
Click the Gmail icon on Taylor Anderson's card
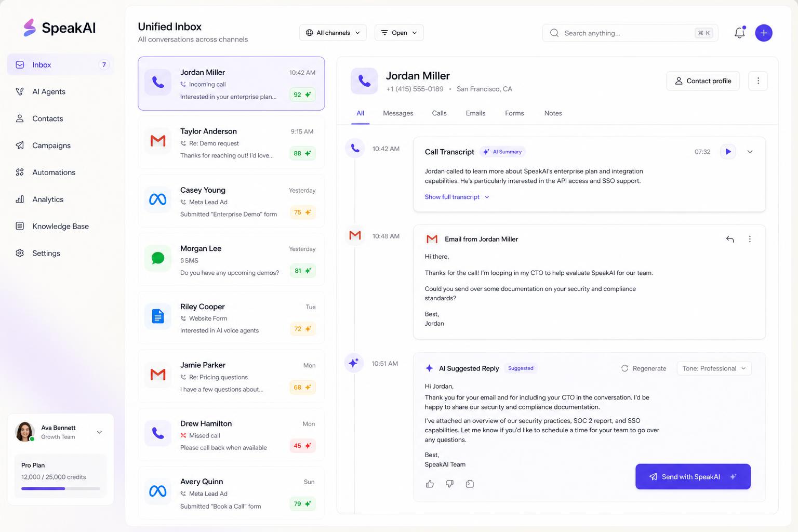(x=158, y=141)
